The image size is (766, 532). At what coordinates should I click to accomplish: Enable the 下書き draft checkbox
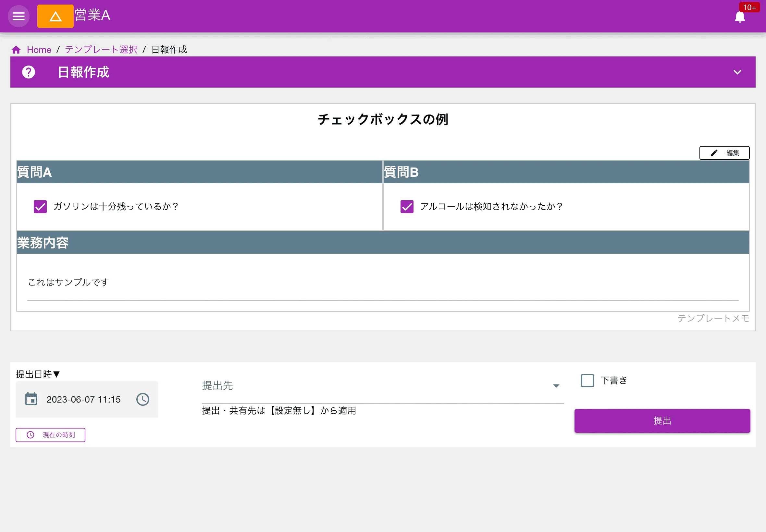pyautogui.click(x=587, y=380)
